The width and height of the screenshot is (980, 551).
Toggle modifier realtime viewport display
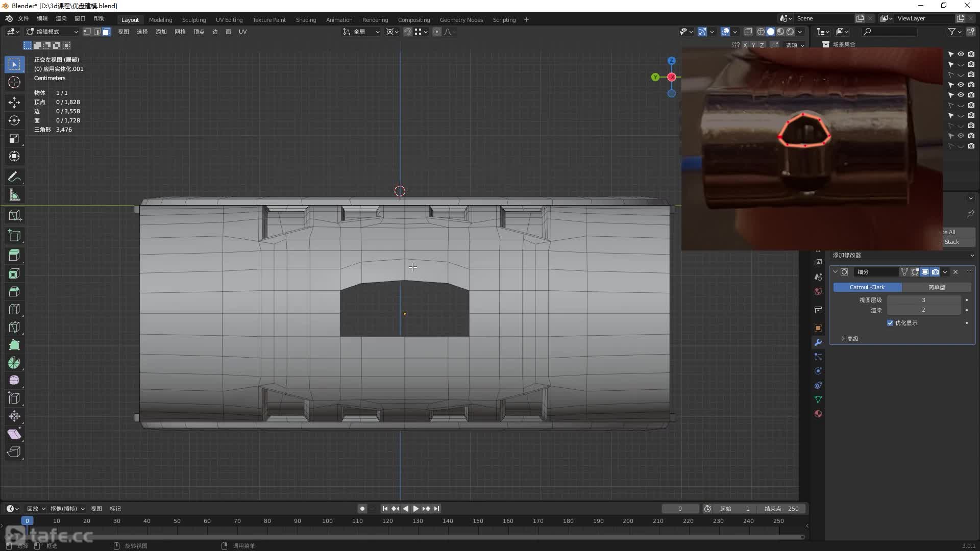coord(925,272)
